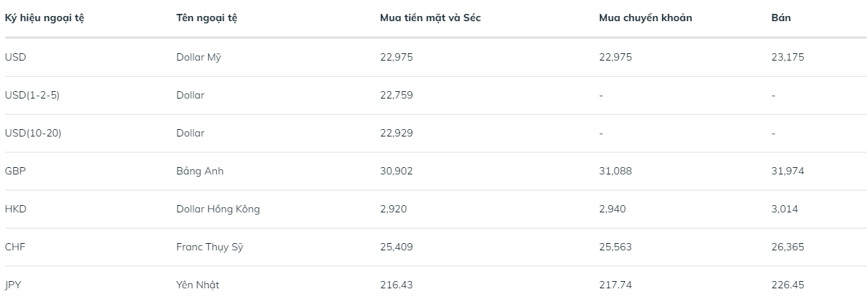Click the USD(10-20) currency row label
This screenshot has width=868, height=300.
34,133
